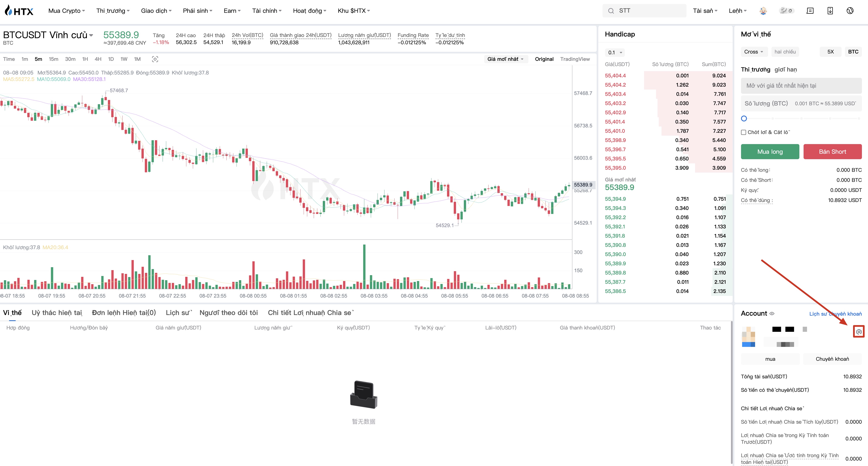Switch to Time chart view

pyautogui.click(x=9, y=59)
